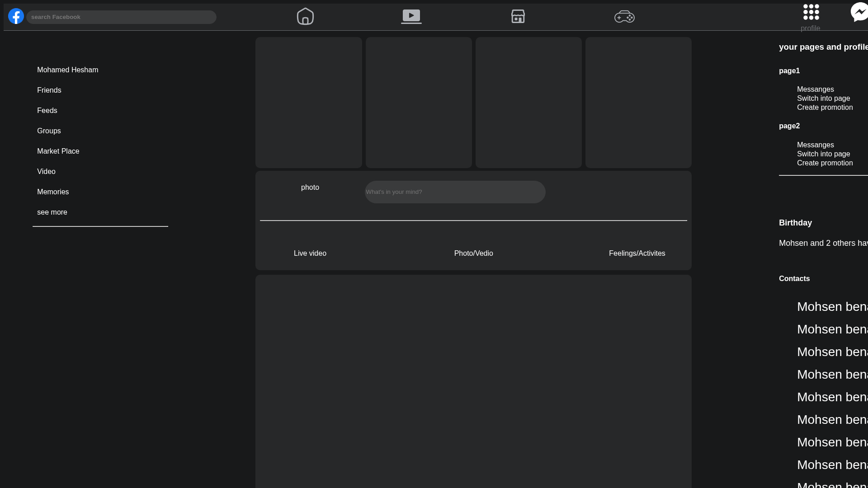Open Memories in left sidebar
The height and width of the screenshot is (488, 868).
tap(53, 192)
